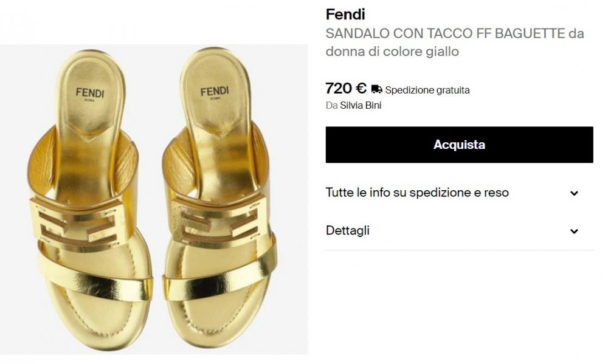The height and width of the screenshot is (364, 608).
Task: Click the gold Fendi sandals product image
Action: (x=154, y=199)
